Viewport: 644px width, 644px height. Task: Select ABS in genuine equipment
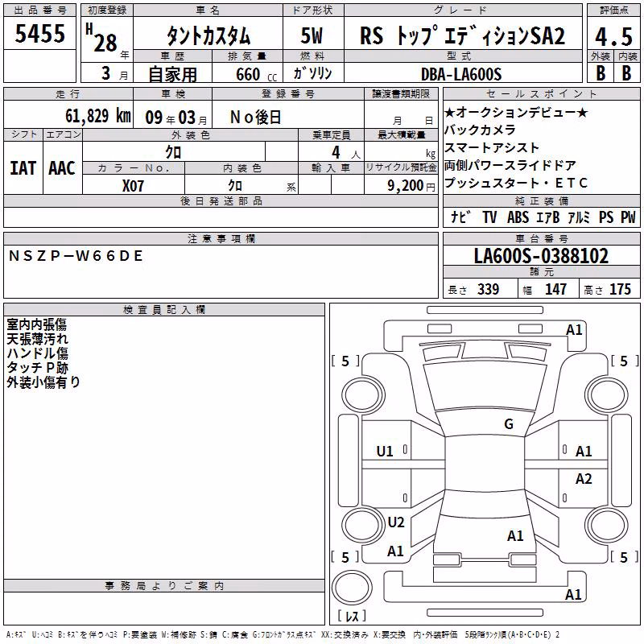pos(518,217)
